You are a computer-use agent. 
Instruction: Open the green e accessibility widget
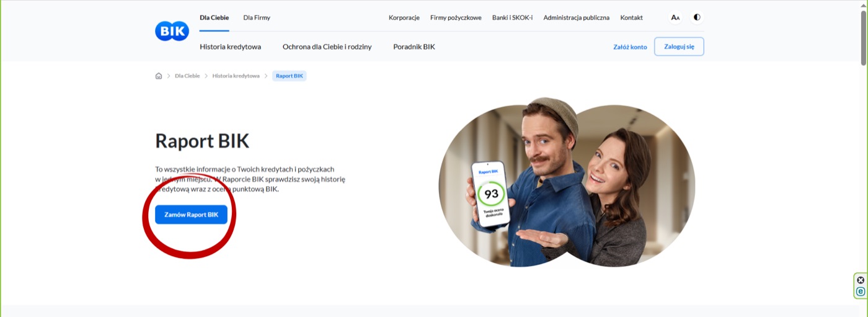tap(861, 292)
